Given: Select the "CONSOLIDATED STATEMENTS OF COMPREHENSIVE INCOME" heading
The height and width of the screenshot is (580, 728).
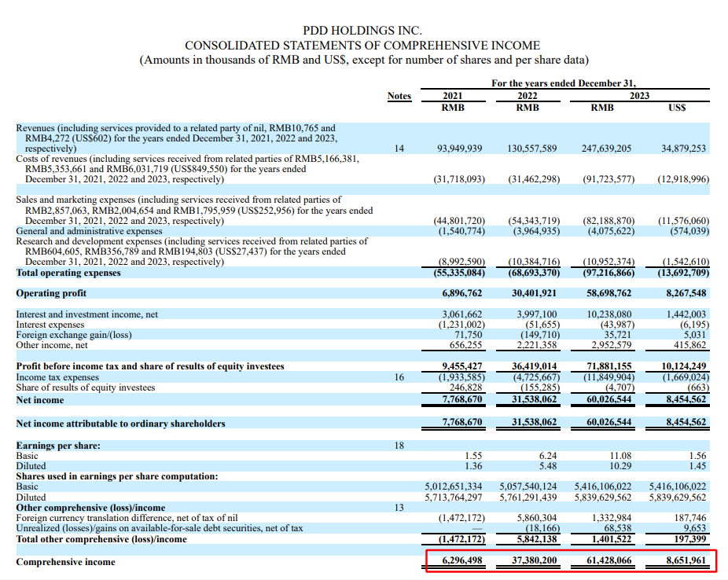Looking at the screenshot, I should click(362, 46).
